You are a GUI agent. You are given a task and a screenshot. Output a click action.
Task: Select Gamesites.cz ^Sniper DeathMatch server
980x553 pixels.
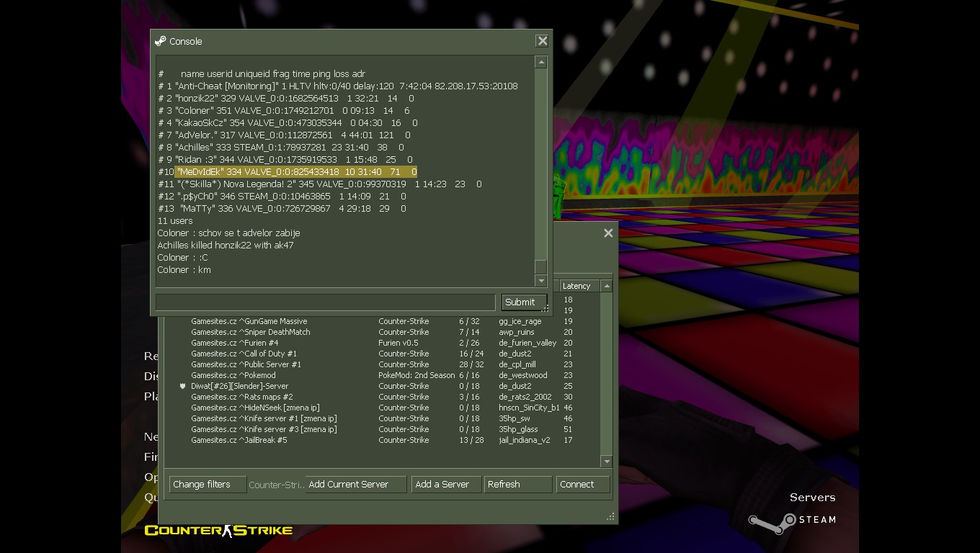[382, 332]
